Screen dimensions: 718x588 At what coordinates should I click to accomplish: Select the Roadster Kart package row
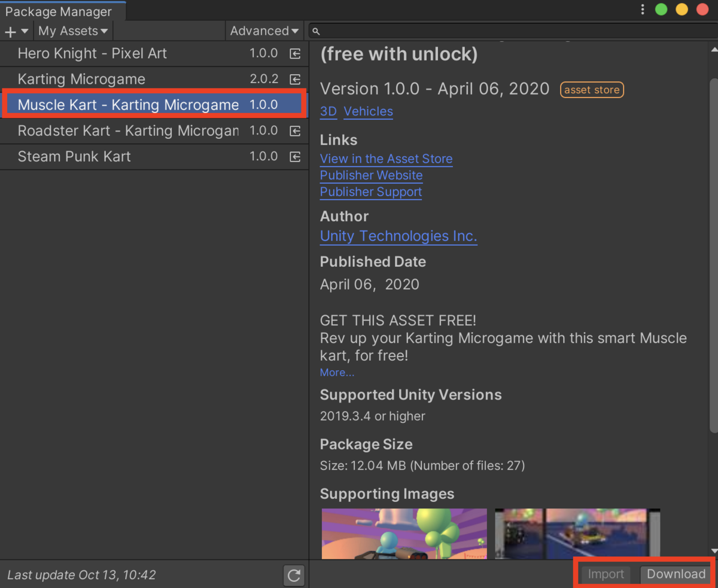[154, 130]
